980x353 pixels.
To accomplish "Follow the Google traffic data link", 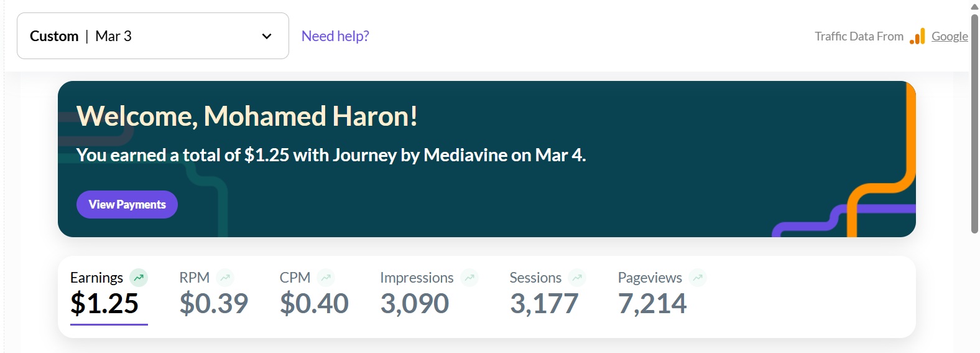I will [x=950, y=36].
